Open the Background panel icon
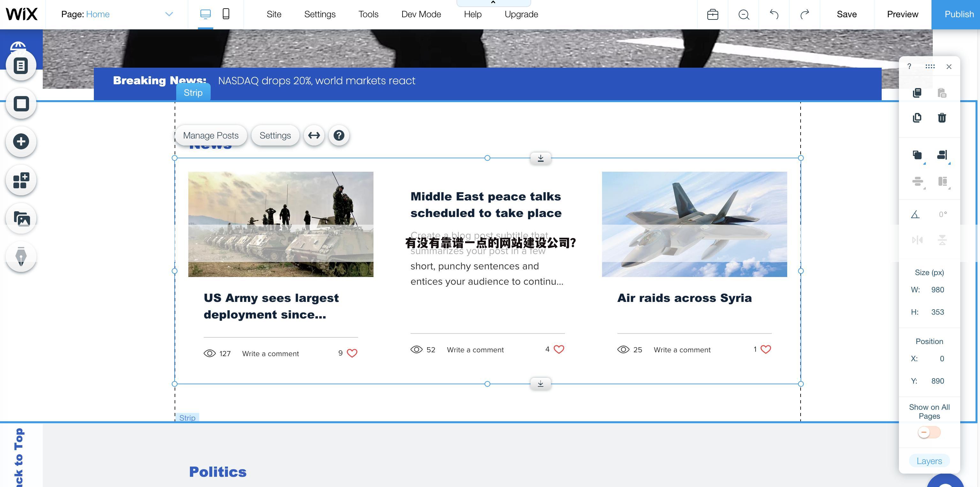This screenshot has width=980, height=487. click(x=21, y=103)
